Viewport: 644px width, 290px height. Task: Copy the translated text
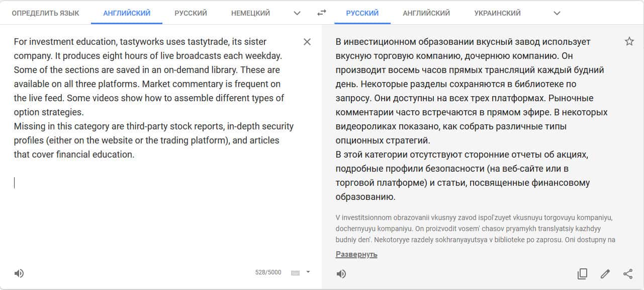click(582, 274)
